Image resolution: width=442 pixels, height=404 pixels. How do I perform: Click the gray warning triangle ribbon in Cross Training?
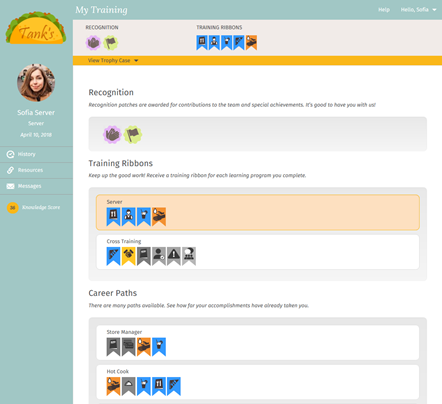(174, 256)
